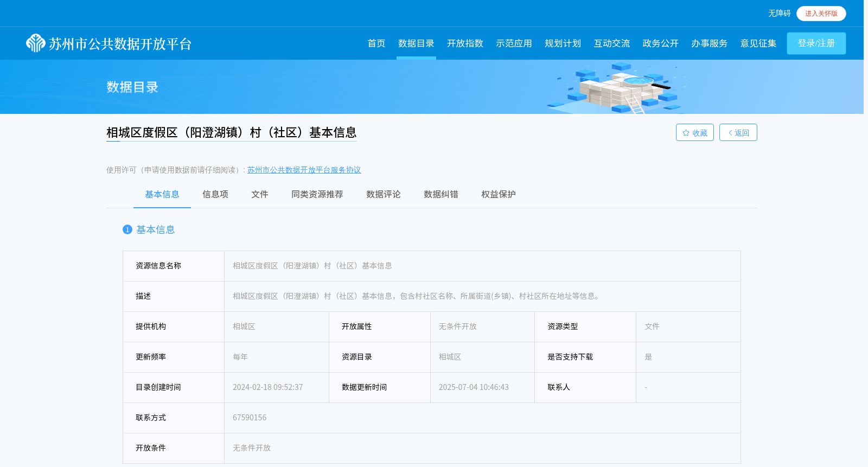The height and width of the screenshot is (467, 868).
Task: Open the 同类资源推荐 tab
Action: 317,194
